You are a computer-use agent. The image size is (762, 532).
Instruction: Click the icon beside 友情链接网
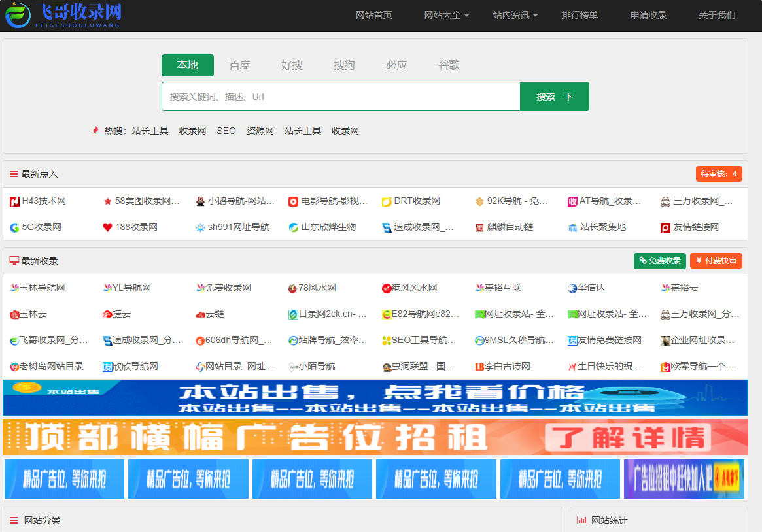point(665,227)
